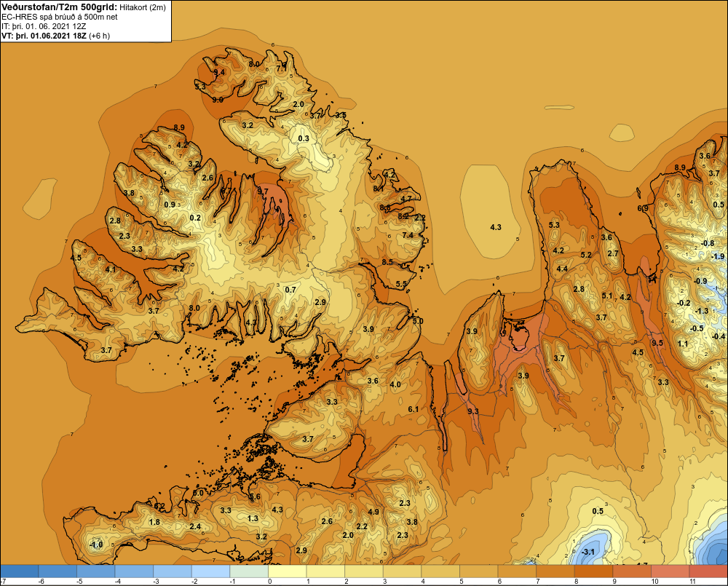Image resolution: width=728 pixels, height=586 pixels.
Task: Pick the red swatch right of 11
Action: coord(708,571)
